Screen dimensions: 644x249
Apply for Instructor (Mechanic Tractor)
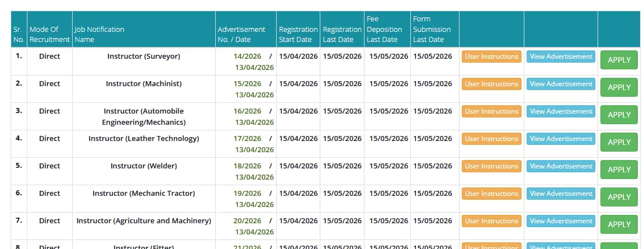point(619,197)
